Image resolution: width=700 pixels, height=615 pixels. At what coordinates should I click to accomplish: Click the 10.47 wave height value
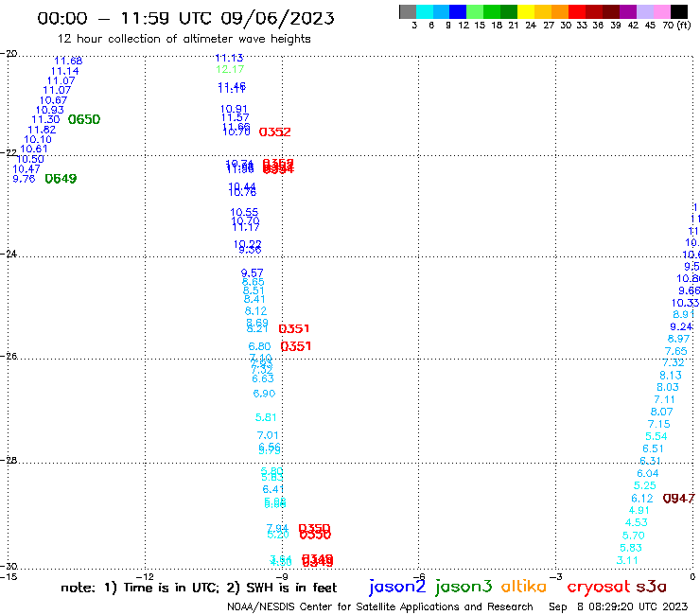pyautogui.click(x=26, y=168)
